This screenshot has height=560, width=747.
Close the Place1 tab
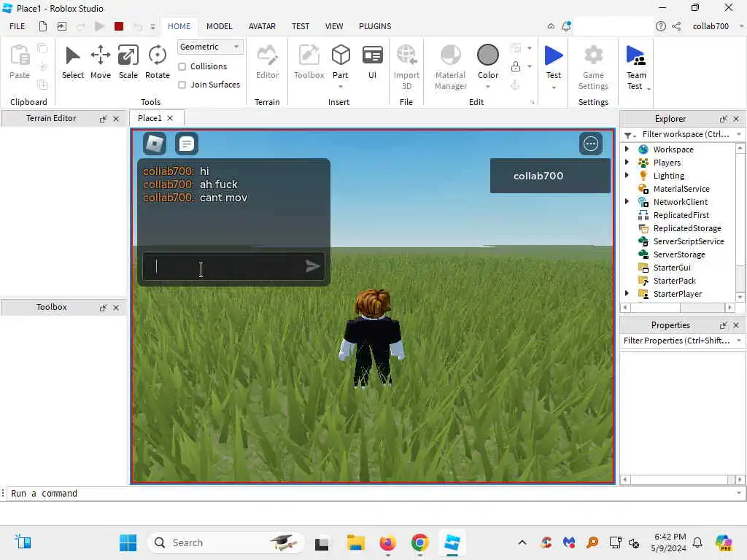coord(170,118)
